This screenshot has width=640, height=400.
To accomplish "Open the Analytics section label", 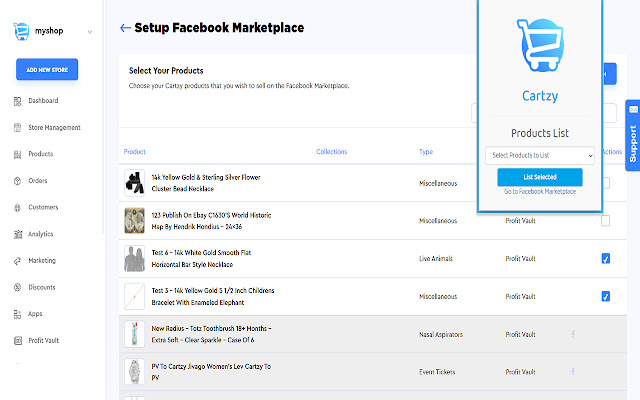I will point(41,234).
